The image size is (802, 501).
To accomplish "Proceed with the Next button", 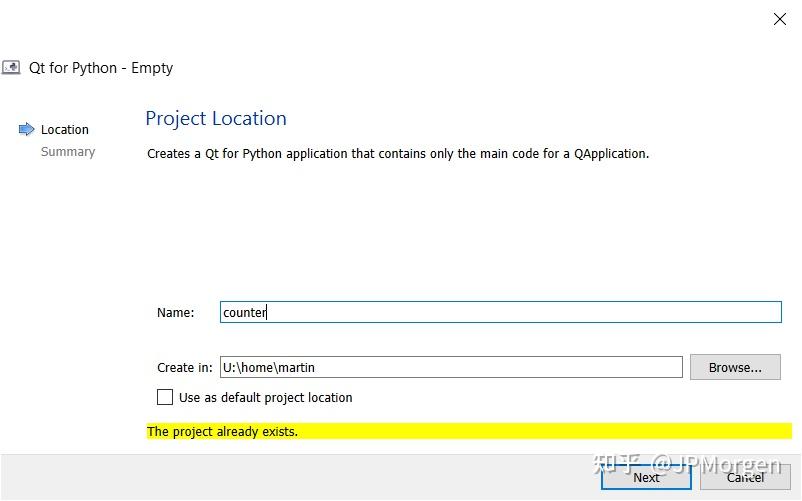I will pyautogui.click(x=646, y=477).
